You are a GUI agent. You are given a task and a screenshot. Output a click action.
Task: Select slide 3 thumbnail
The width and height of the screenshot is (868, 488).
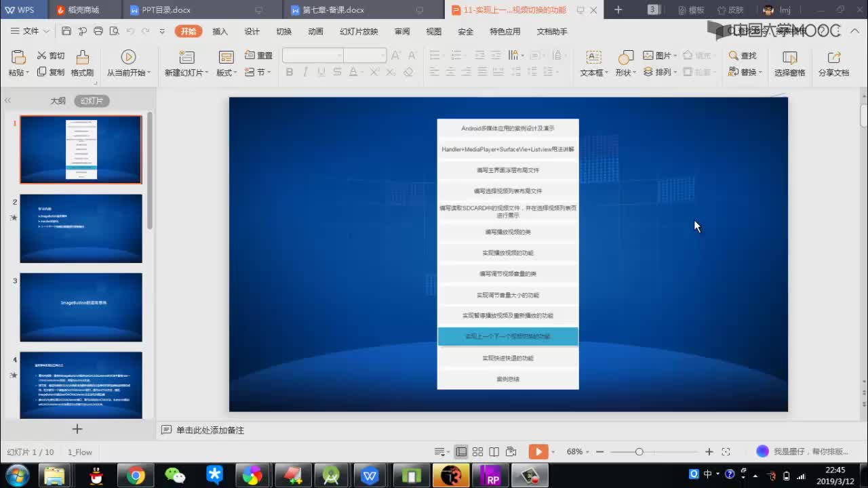coord(81,307)
